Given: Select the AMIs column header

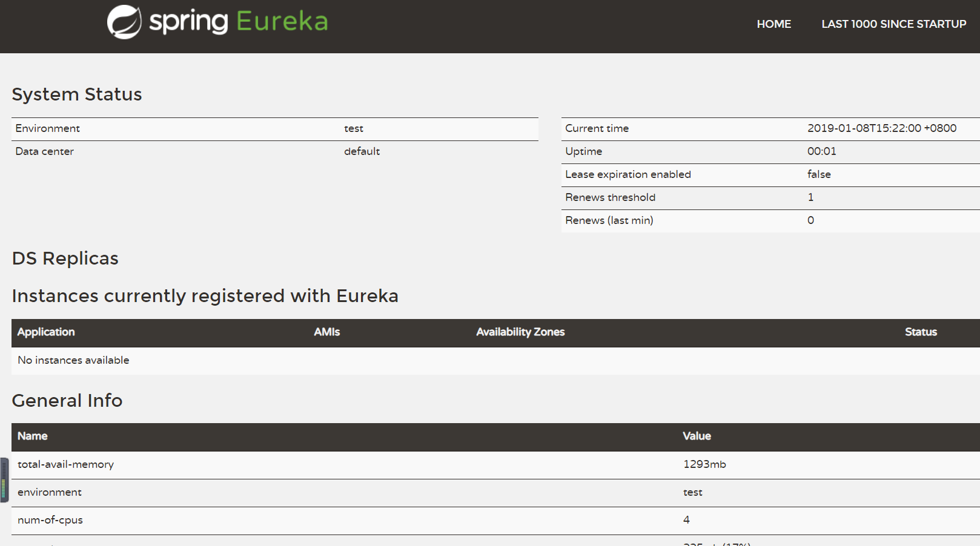Looking at the screenshot, I should (326, 332).
